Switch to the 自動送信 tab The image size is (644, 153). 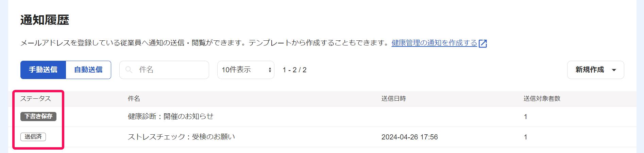(x=88, y=70)
